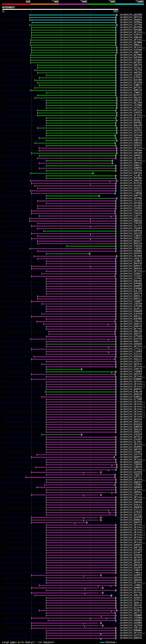Open hit UniRef100_O65564
This screenshot has height=644, width=146.
click(131, 22)
